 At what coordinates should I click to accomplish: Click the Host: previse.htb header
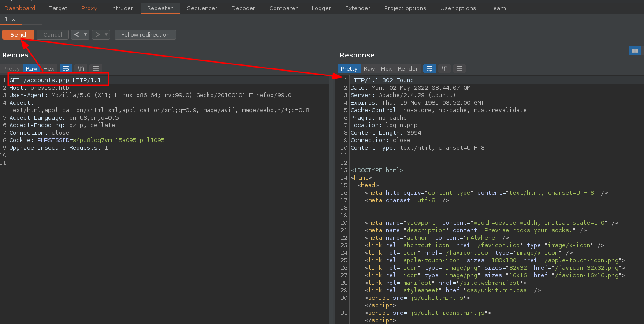[39, 88]
